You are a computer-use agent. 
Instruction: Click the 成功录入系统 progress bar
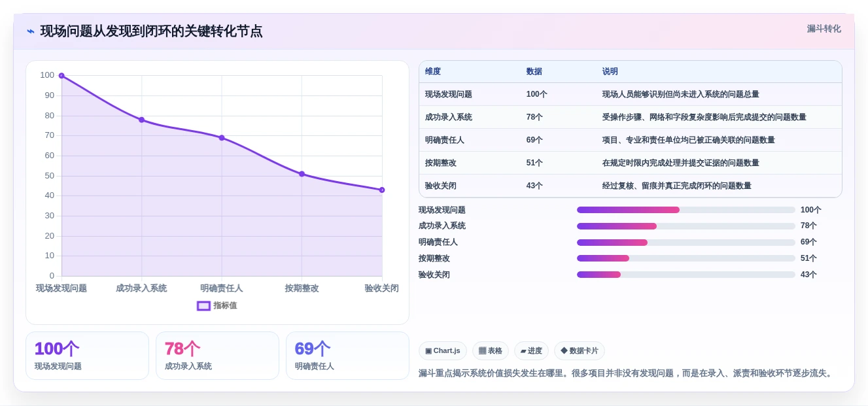tap(686, 226)
